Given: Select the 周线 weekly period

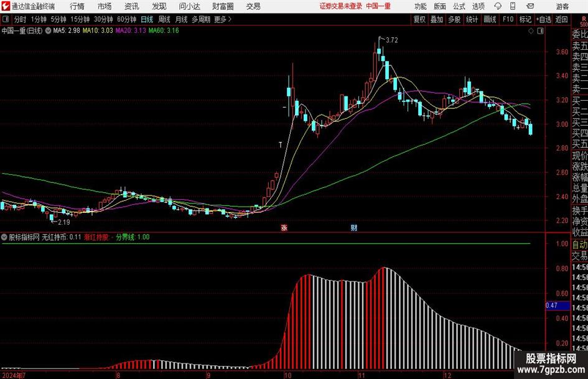Looking at the screenshot, I should (164, 19).
